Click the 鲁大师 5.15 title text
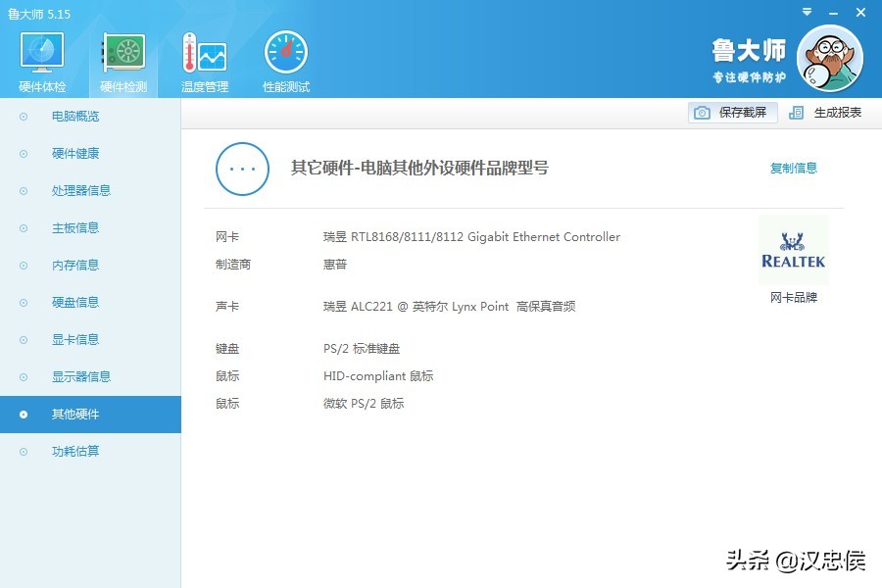The image size is (882, 588). pyautogui.click(x=39, y=14)
